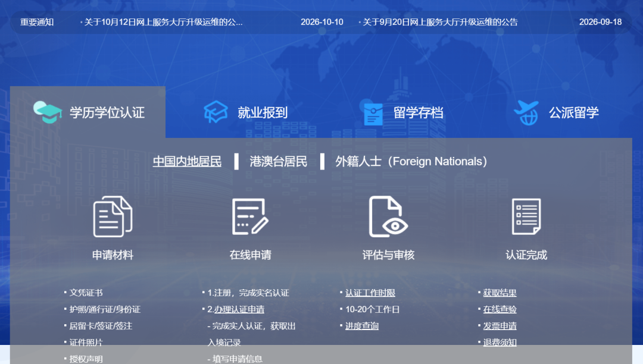Open the 获取结果 link

pos(500,293)
